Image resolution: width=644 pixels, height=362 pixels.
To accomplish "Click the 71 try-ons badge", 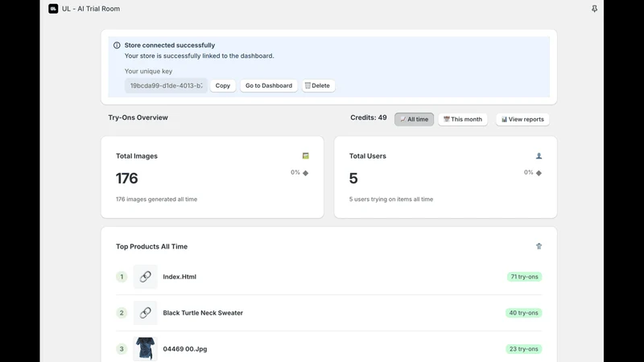I will [x=525, y=277].
